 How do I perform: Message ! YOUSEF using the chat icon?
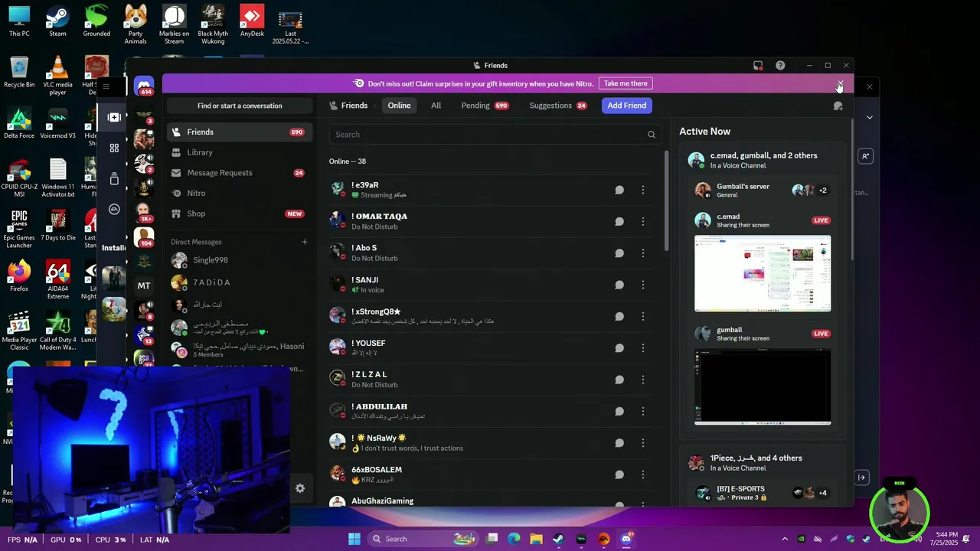click(x=619, y=348)
